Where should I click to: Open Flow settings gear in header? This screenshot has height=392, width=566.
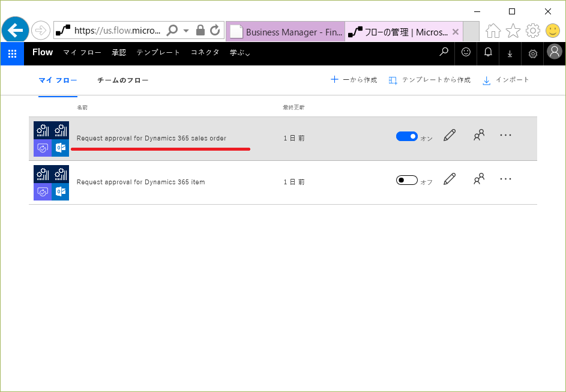tap(533, 54)
